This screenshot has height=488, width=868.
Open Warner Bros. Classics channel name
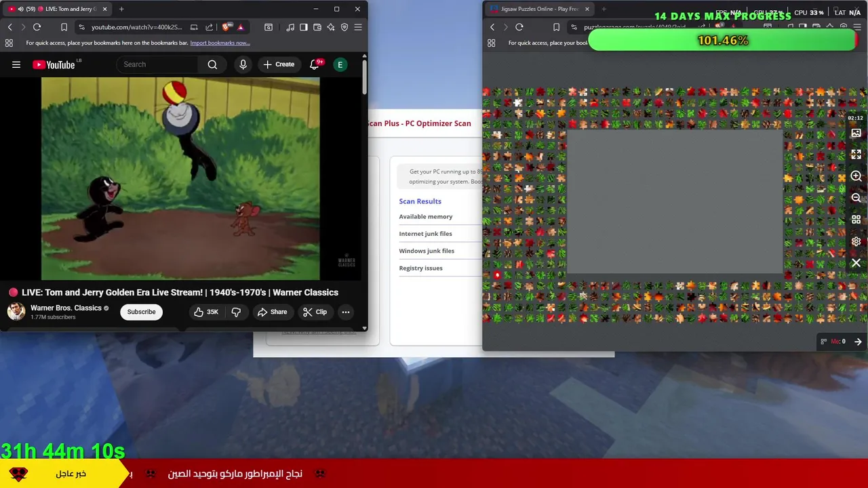(x=66, y=308)
